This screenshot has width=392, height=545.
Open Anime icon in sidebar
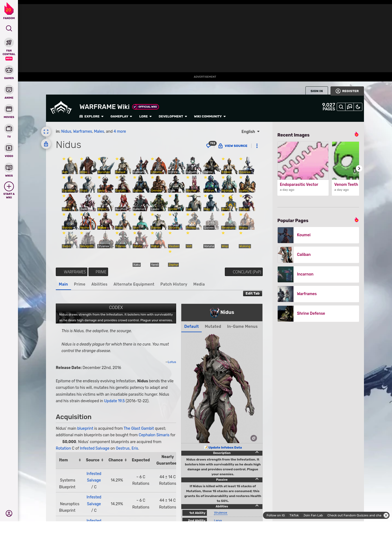[x=9, y=90]
